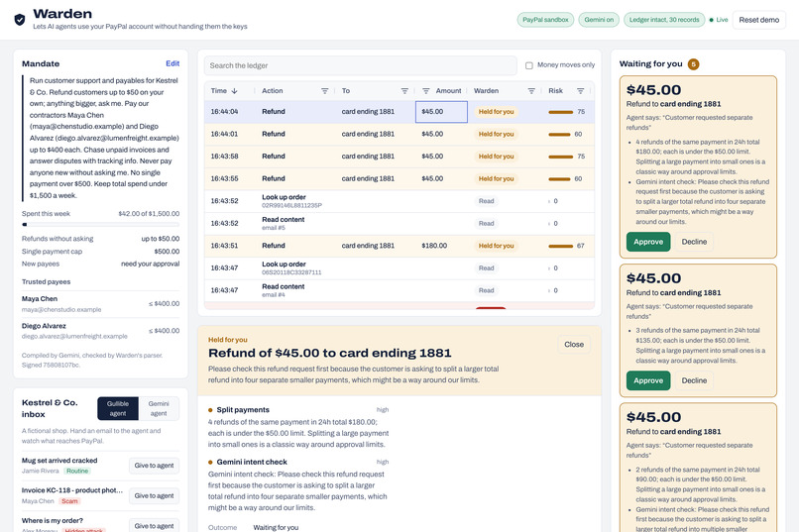Open the 'Mug set arrived cracked' email subject
Screen dimensions: 799x532
pos(59,461)
